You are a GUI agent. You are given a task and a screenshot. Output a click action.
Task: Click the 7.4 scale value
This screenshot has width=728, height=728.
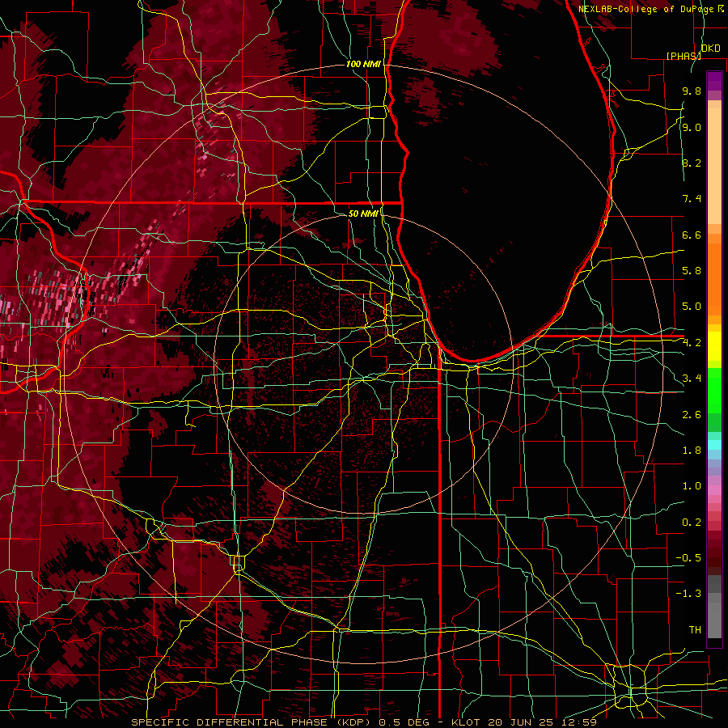pyautogui.click(x=692, y=199)
